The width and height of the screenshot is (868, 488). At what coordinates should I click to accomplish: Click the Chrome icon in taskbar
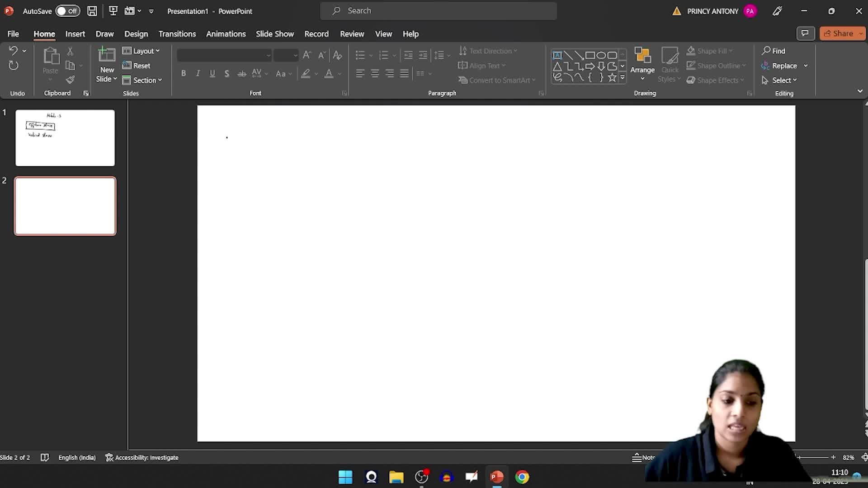point(522,477)
